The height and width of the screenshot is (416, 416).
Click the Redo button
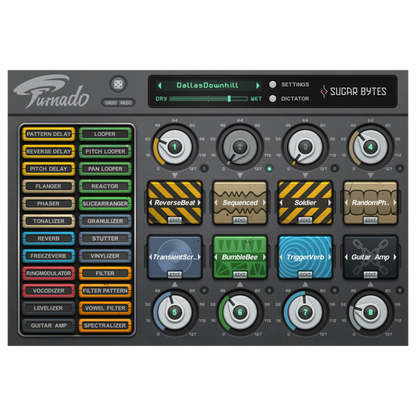(126, 103)
